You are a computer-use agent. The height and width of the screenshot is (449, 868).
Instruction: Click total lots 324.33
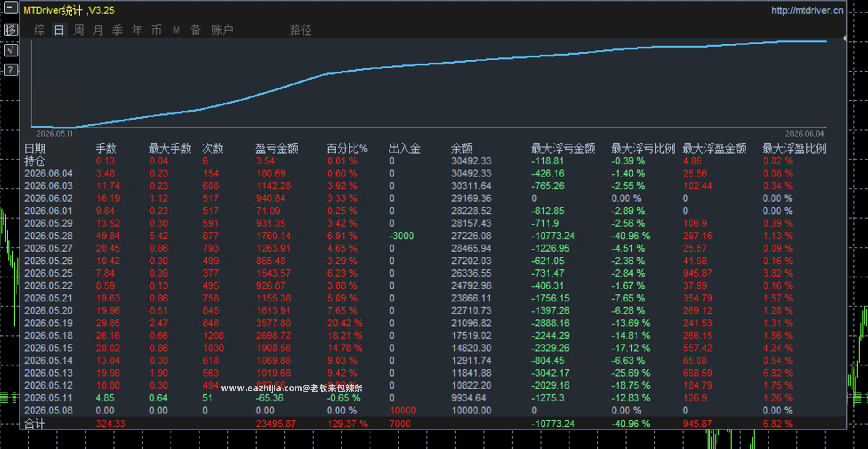111,424
